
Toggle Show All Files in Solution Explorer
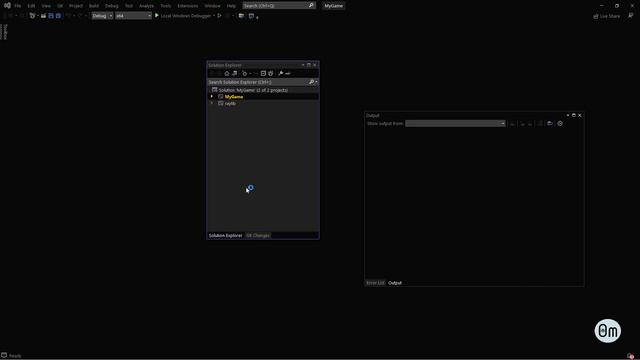click(x=271, y=73)
